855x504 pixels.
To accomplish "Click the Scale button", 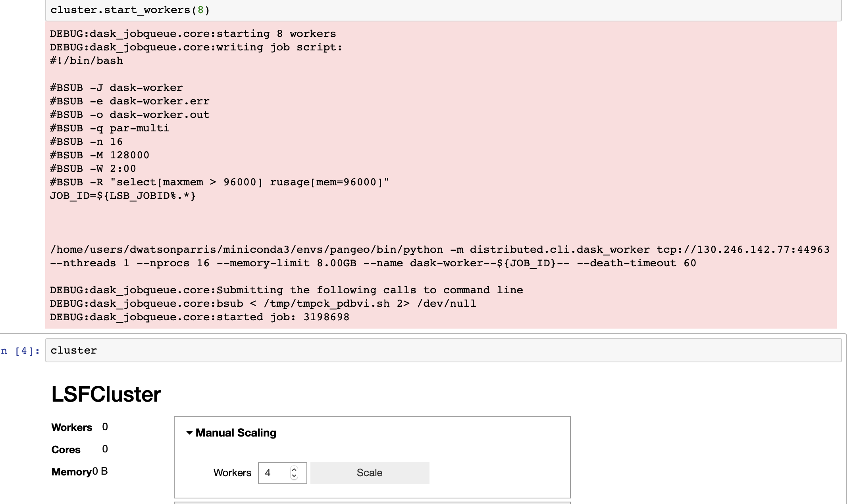I will tap(369, 473).
